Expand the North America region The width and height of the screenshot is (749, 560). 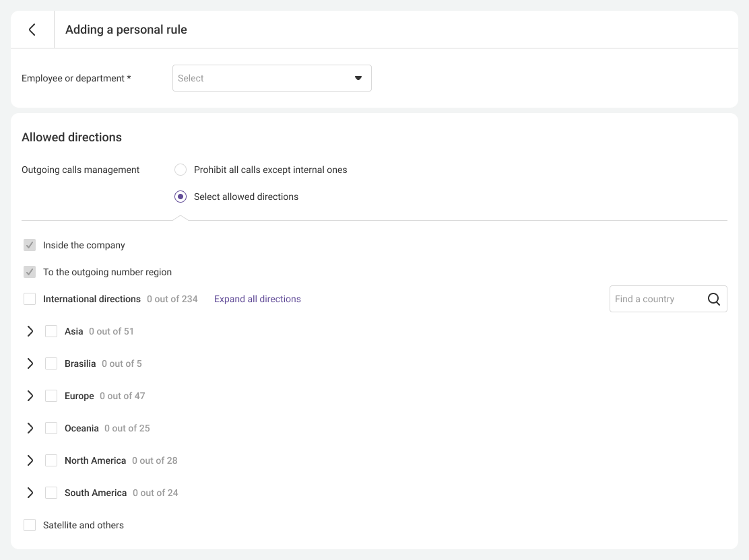click(x=30, y=460)
